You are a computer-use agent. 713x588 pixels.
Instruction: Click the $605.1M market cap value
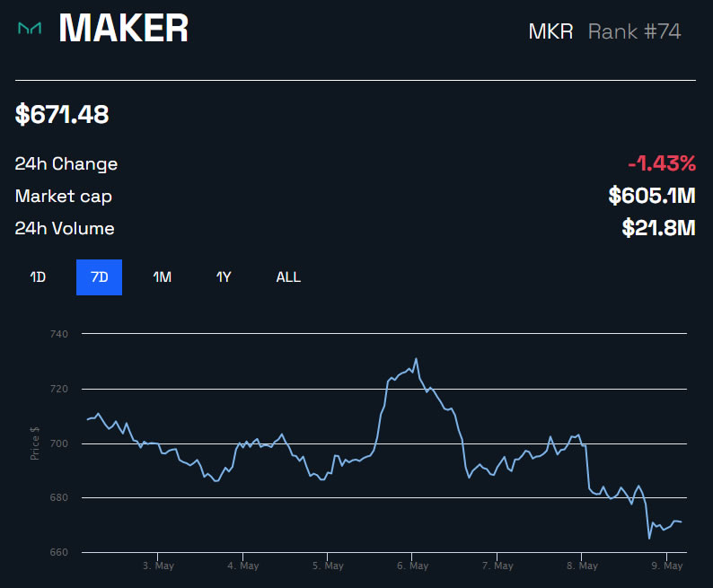[652, 196]
